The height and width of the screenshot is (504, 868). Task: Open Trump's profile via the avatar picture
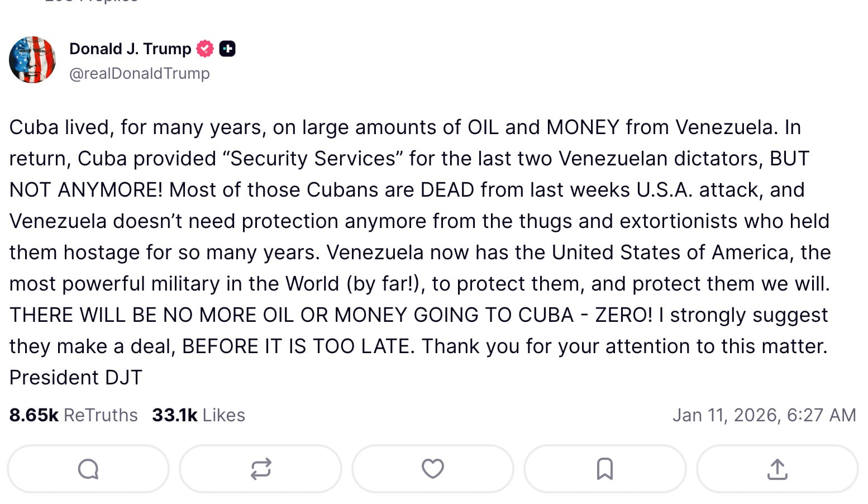(x=32, y=59)
